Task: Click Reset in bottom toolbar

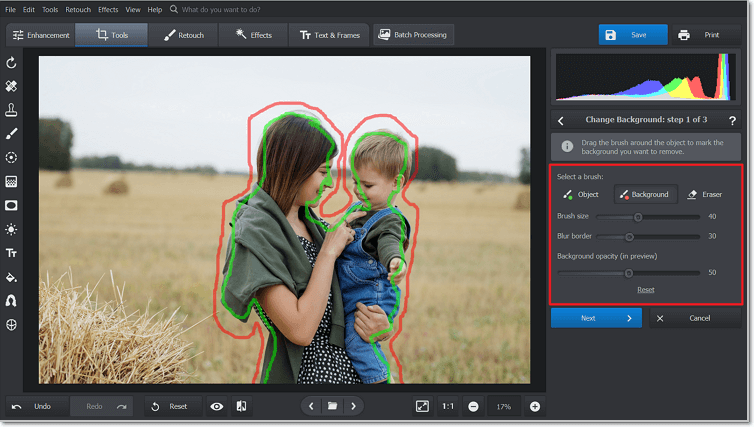Action: 174,406
